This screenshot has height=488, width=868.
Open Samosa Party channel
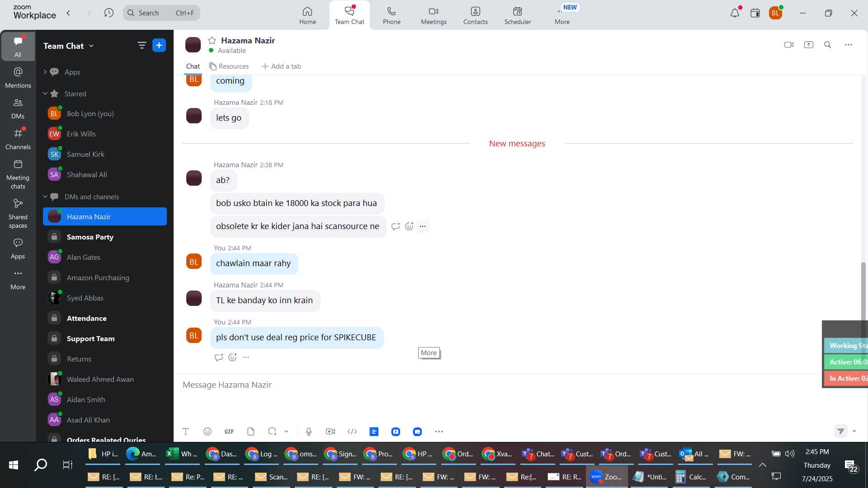[105, 237]
